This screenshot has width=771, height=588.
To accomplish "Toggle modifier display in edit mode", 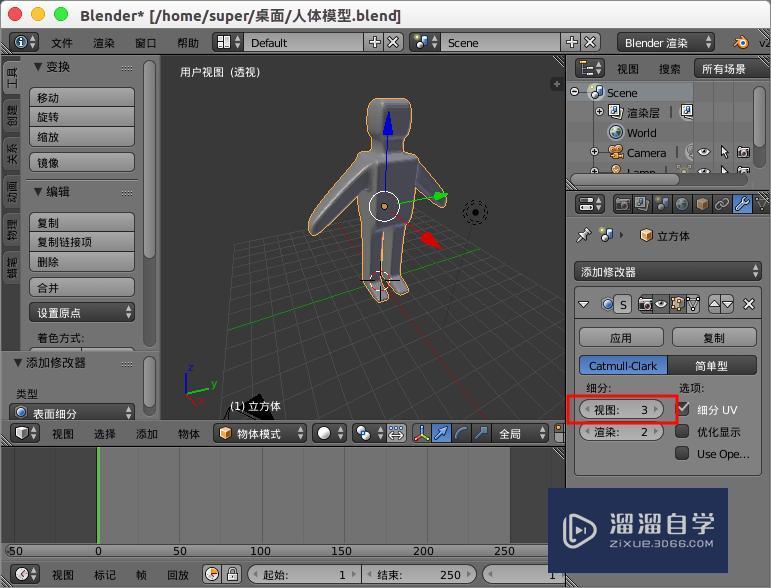I will 678,304.
